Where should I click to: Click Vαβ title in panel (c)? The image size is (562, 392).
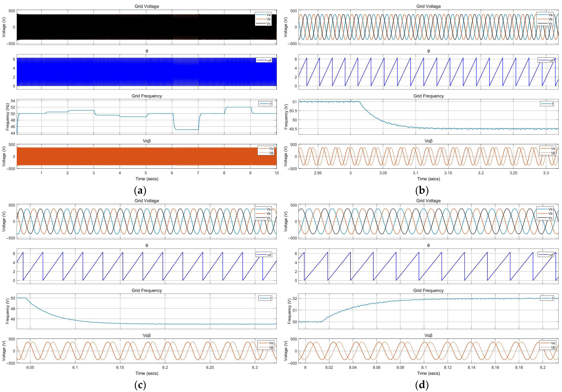coord(147,335)
